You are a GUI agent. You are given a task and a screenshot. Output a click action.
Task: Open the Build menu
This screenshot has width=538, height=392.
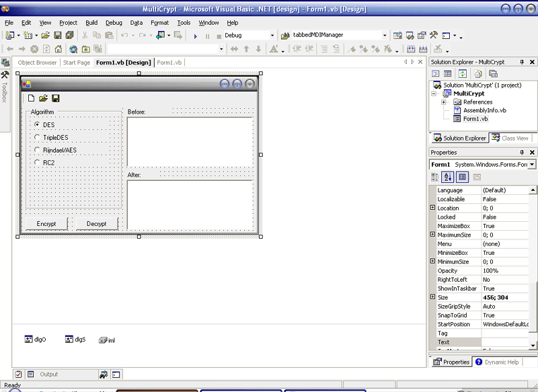[x=91, y=22]
